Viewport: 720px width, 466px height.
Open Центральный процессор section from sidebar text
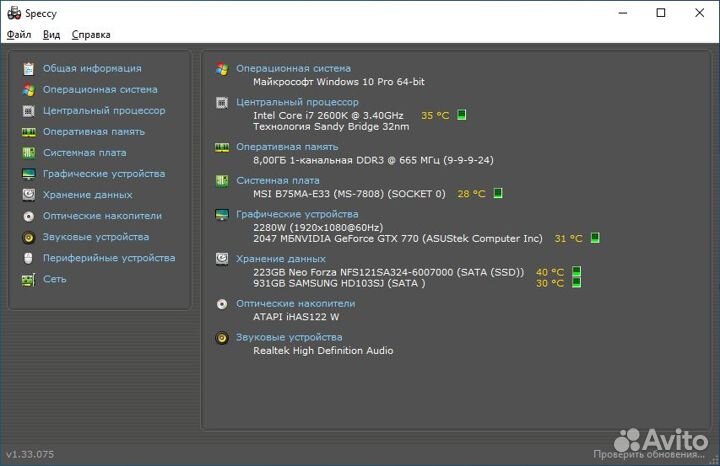click(x=104, y=111)
